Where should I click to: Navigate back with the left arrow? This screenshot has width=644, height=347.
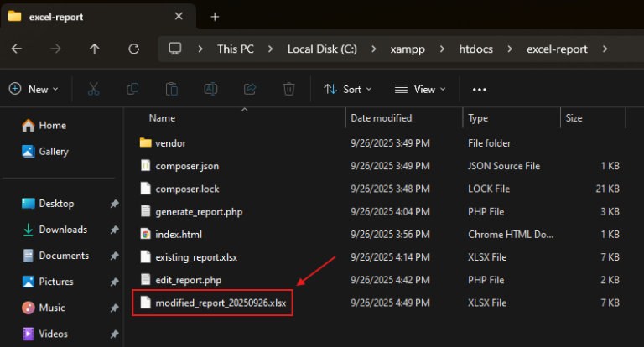tap(17, 49)
